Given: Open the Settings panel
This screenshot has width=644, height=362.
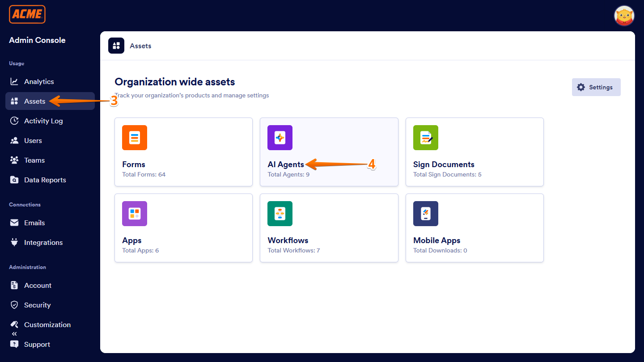Looking at the screenshot, I should (596, 87).
